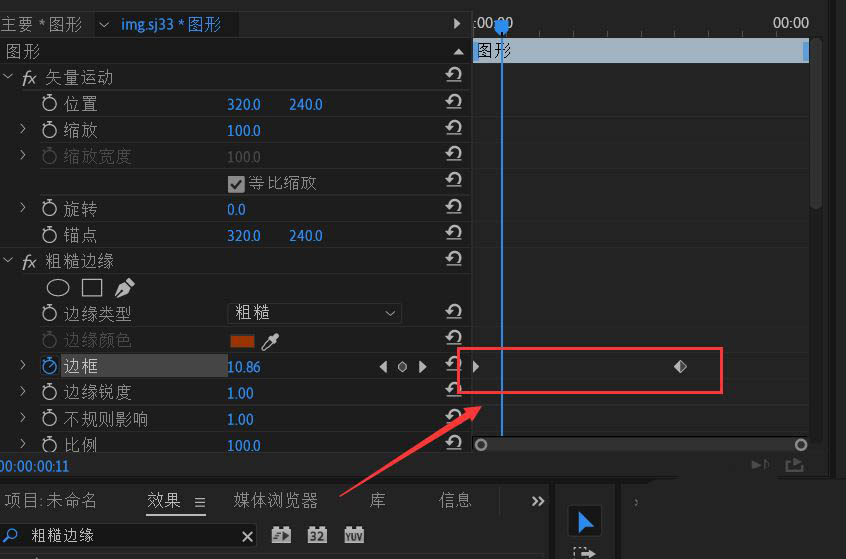The height and width of the screenshot is (559, 846).
Task: Expand the 不规则影响 parameter
Action: (x=23, y=417)
